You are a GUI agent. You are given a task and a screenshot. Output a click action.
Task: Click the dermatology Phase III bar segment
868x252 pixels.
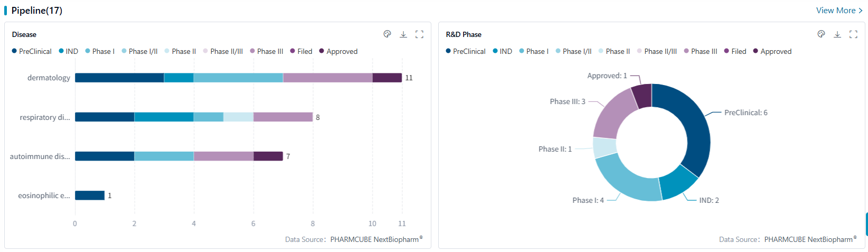327,78
